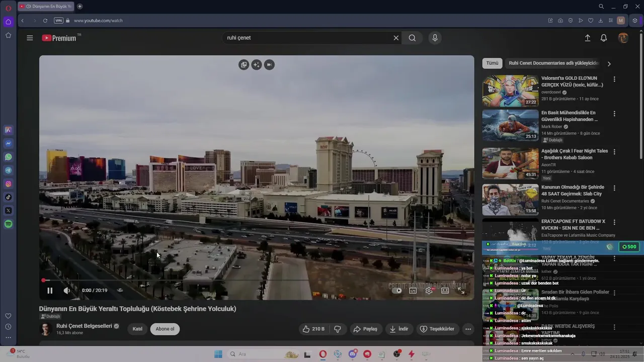The height and width of the screenshot is (362, 644).
Task: Open X (Twitter) in the Opera sidebar
Action: pyautogui.click(x=8, y=211)
